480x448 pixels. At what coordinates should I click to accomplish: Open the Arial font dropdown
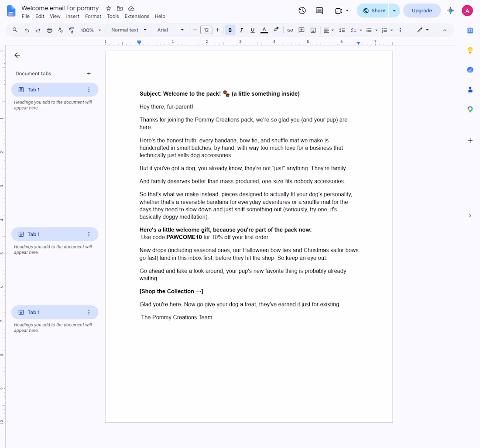[171, 30]
